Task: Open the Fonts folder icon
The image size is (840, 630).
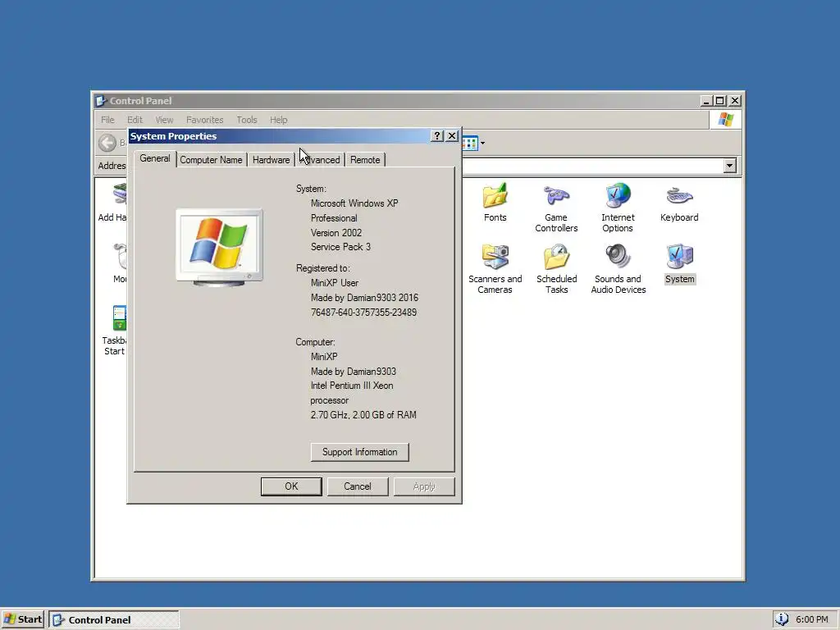Action: 495,203
